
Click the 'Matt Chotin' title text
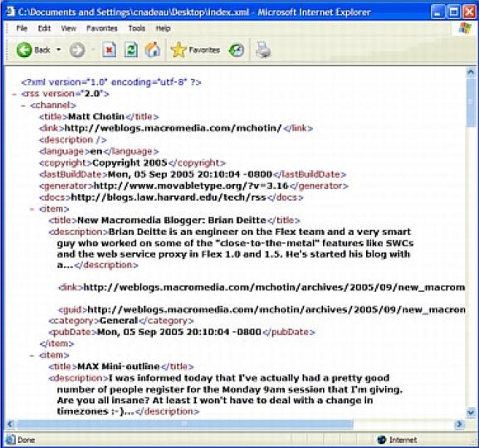(96, 117)
